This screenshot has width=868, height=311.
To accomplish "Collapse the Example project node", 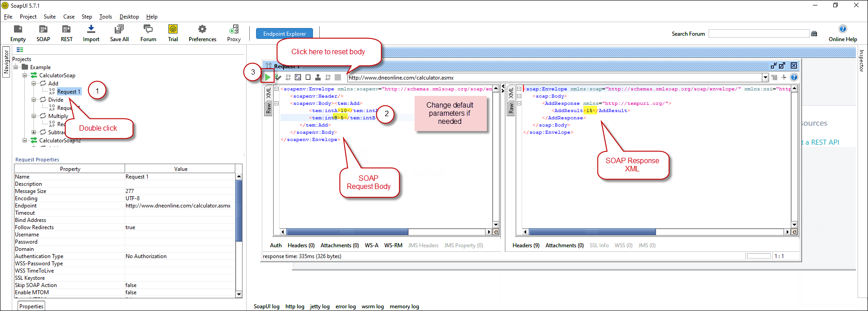I will [16, 67].
